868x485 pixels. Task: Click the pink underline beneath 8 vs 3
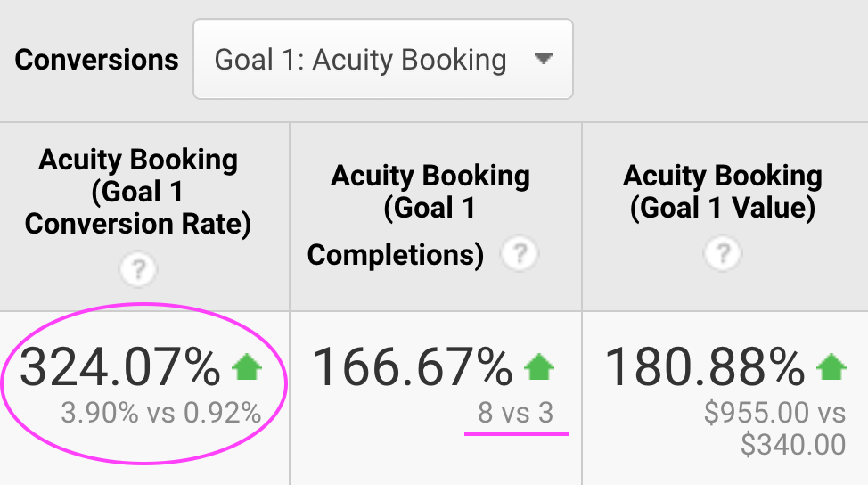click(517, 434)
